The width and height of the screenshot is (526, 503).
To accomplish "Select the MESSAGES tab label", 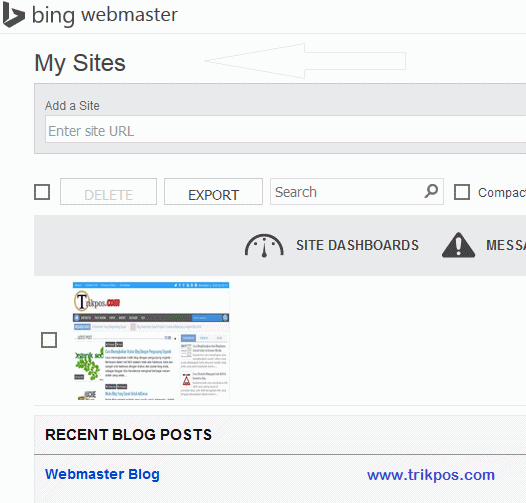I will point(506,245).
